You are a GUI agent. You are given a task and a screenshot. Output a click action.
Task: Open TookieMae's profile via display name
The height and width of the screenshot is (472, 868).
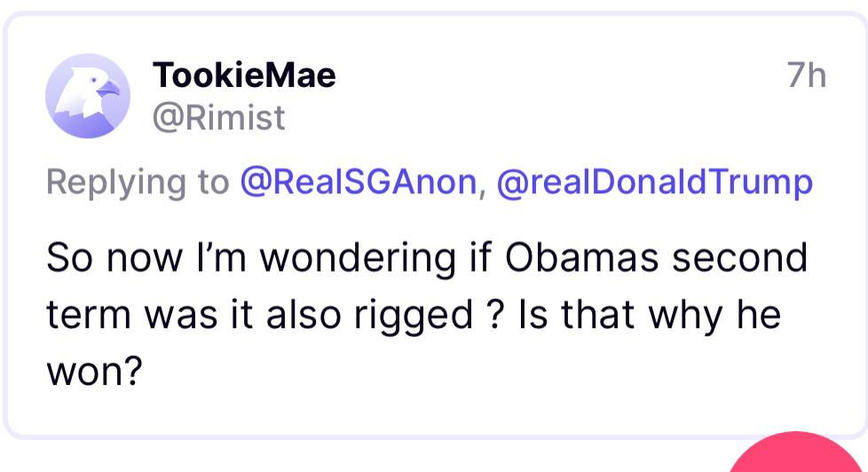244,75
